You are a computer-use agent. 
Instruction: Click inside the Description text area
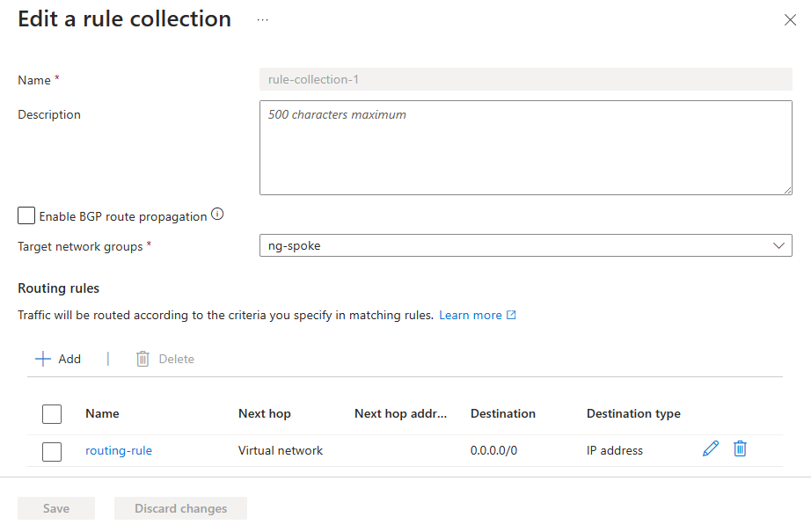525,147
